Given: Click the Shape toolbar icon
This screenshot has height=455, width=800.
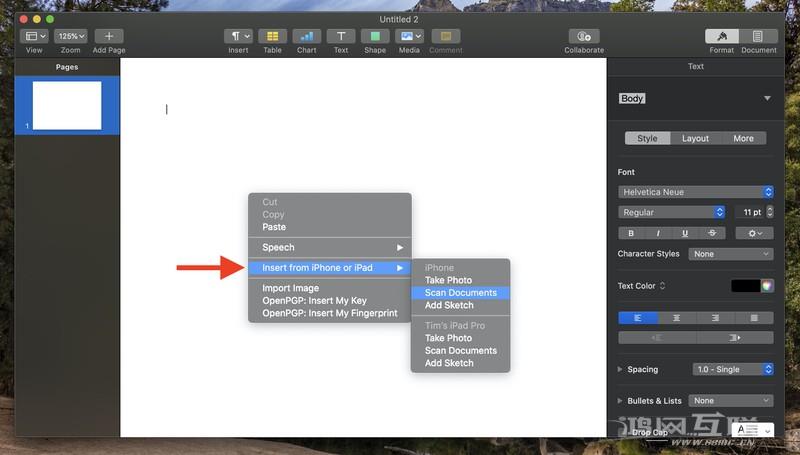Looking at the screenshot, I should pyautogui.click(x=375, y=36).
